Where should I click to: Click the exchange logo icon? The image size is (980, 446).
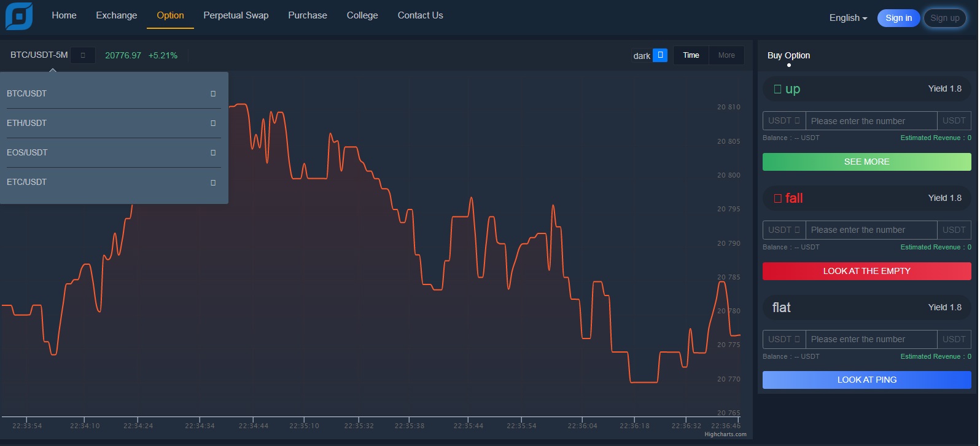[x=19, y=16]
